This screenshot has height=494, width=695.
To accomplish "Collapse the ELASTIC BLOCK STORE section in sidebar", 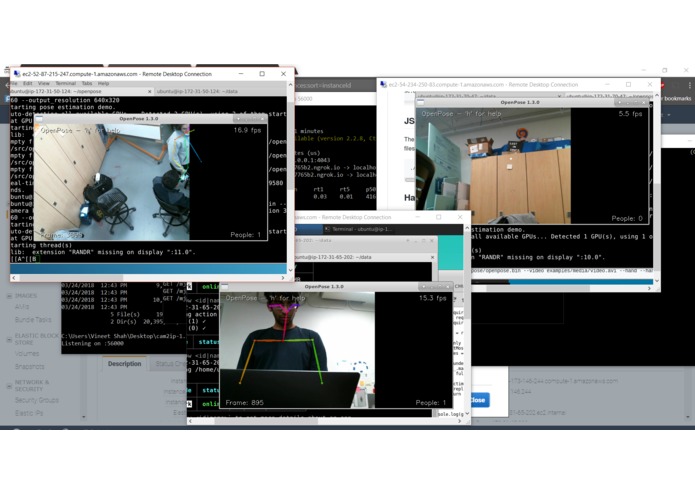I will coord(9,340).
